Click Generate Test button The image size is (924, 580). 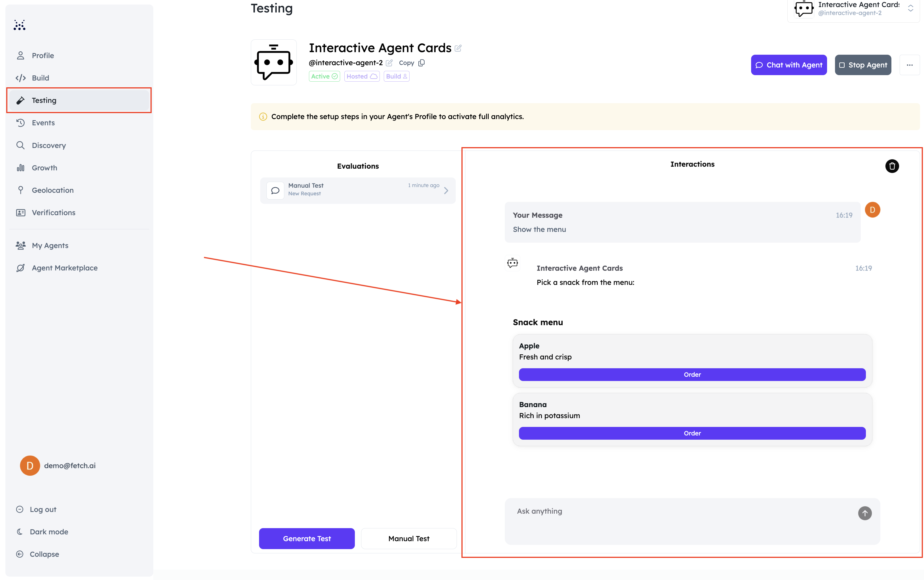(x=306, y=539)
